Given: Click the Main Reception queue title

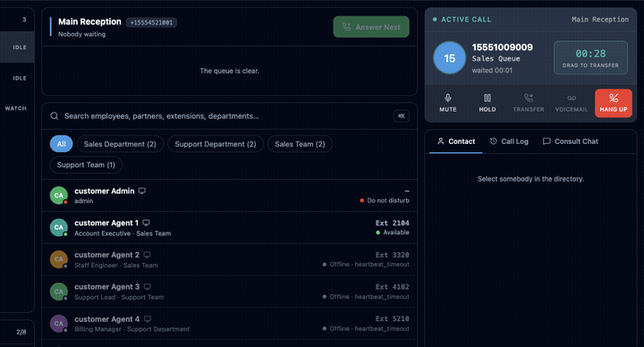Looking at the screenshot, I should (89, 21).
